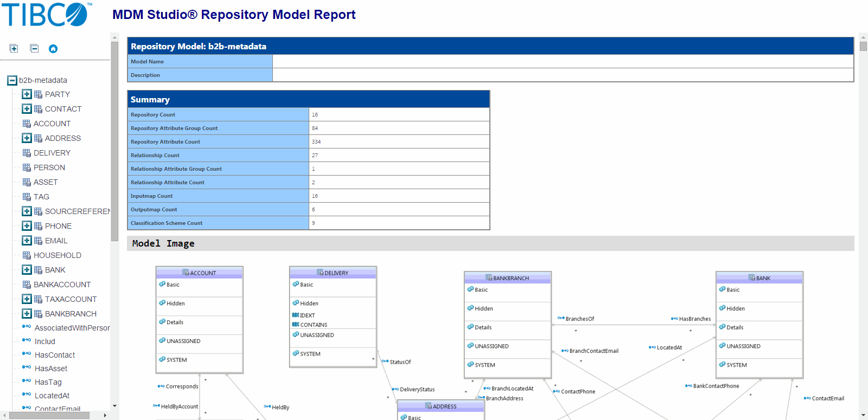Click the BANKBRANCH entity header in diagram

pyautogui.click(x=508, y=277)
